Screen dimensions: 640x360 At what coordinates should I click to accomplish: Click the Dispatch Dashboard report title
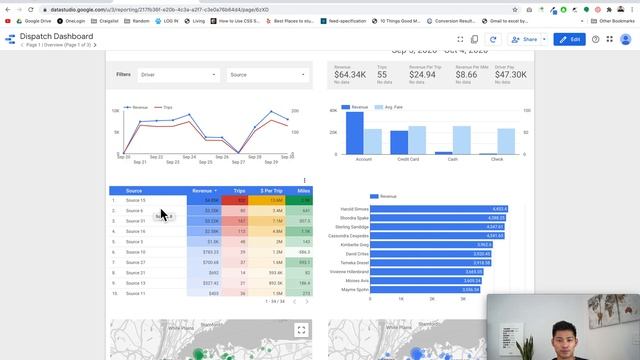coord(56,36)
